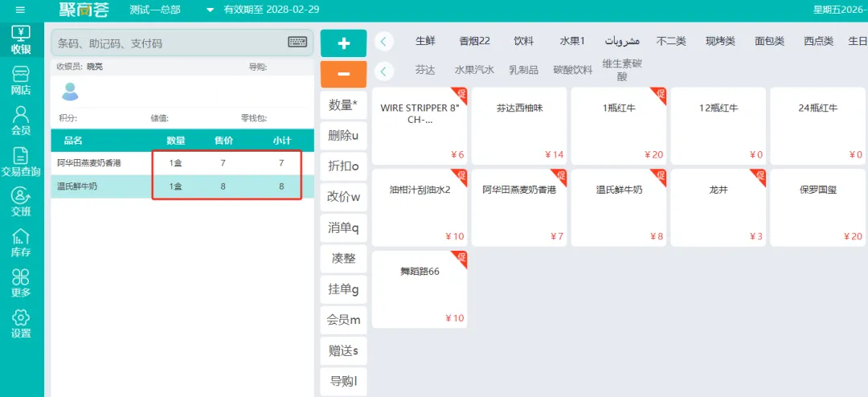
Task: Add 24瓶红牛 product card
Action: click(819, 125)
